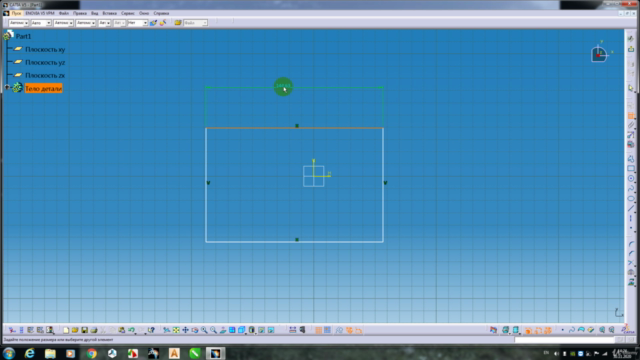Screen dimensions: 640x360
Task: Select the Spline tool in right toolbar
Action: coord(631,189)
